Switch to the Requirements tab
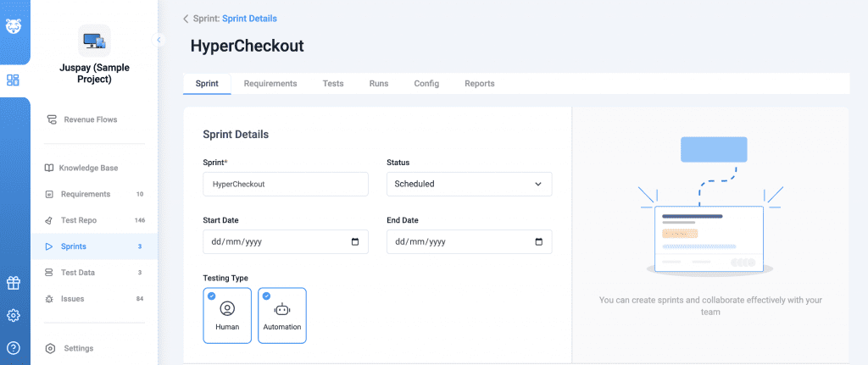This screenshot has height=365, width=868. coord(270,84)
